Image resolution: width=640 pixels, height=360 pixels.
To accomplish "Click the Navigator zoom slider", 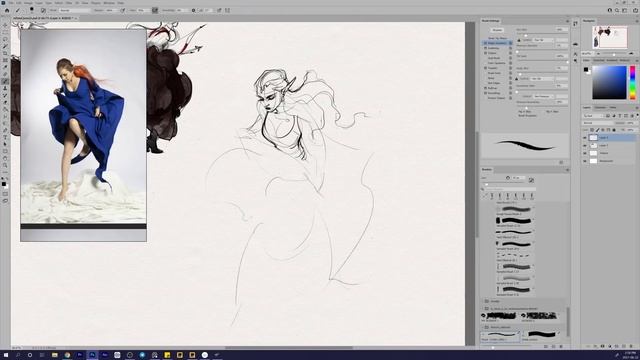I will click(x=613, y=53).
